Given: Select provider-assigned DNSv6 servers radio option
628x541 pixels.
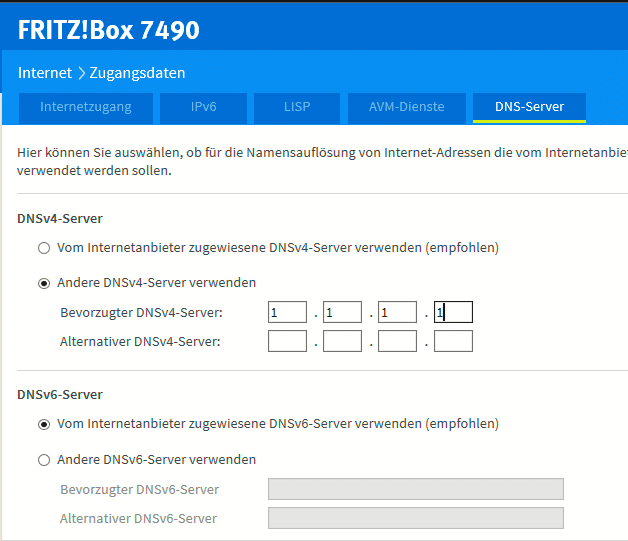Looking at the screenshot, I should (x=44, y=424).
